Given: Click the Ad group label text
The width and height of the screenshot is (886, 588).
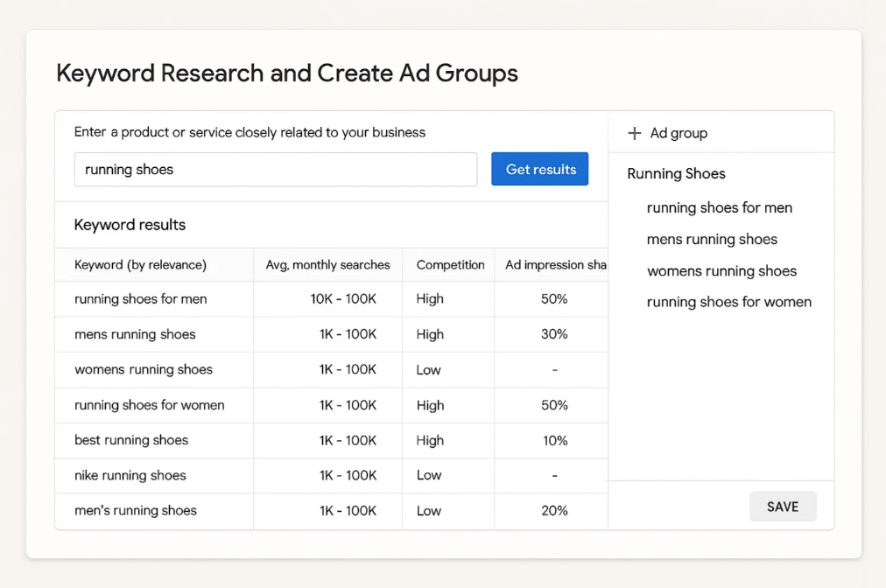Looking at the screenshot, I should point(679,133).
